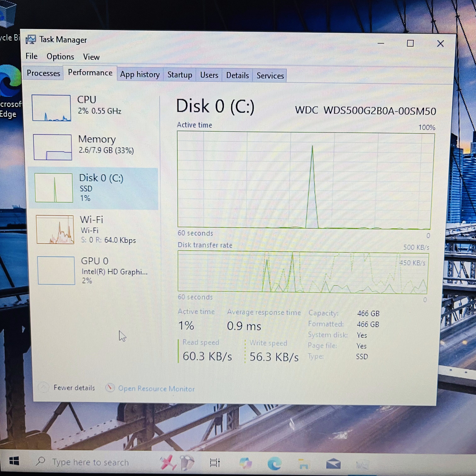Click the 1% active time value
Viewport: 476px width, 476px height.
coord(186,326)
